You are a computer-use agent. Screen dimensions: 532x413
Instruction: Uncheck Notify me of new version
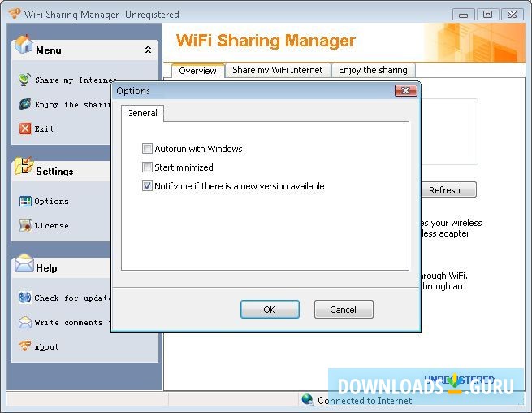[x=147, y=186]
